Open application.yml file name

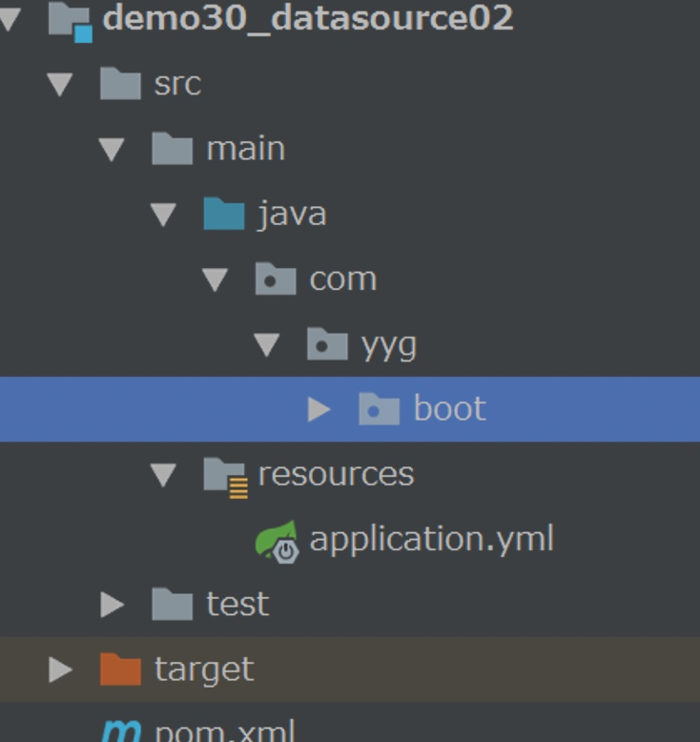pyautogui.click(x=432, y=540)
